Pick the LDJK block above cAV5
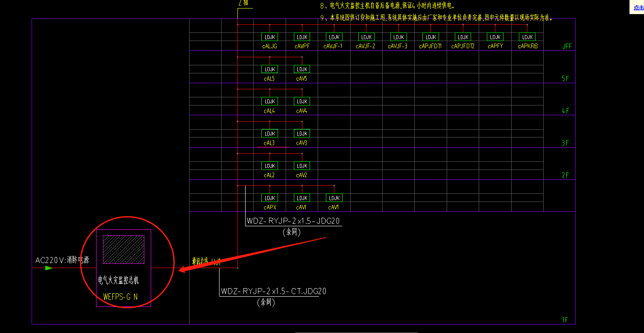The image size is (644, 333). point(302,69)
